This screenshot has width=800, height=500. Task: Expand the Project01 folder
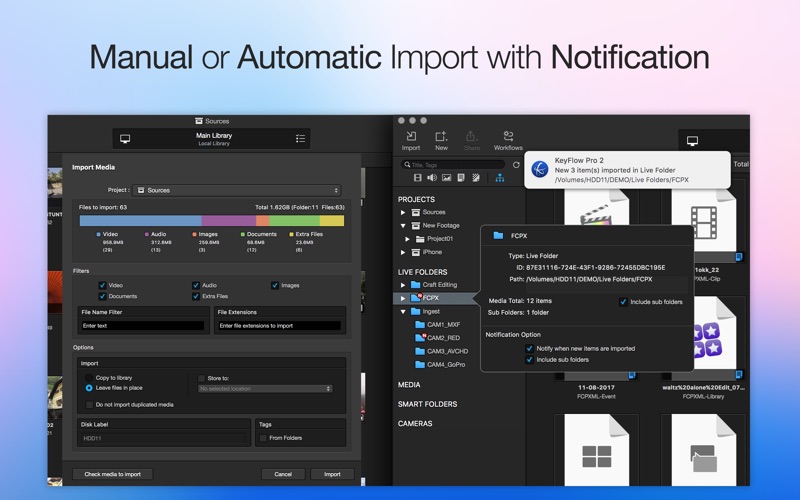[407, 239]
